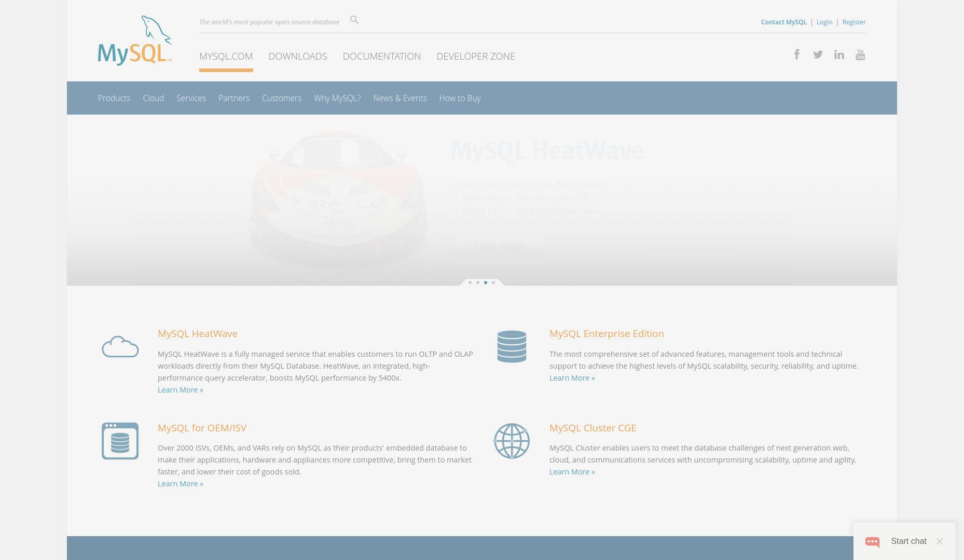Viewport: 964px width, 560px height.
Task: Click the Contact MySQL link
Action: [784, 22]
